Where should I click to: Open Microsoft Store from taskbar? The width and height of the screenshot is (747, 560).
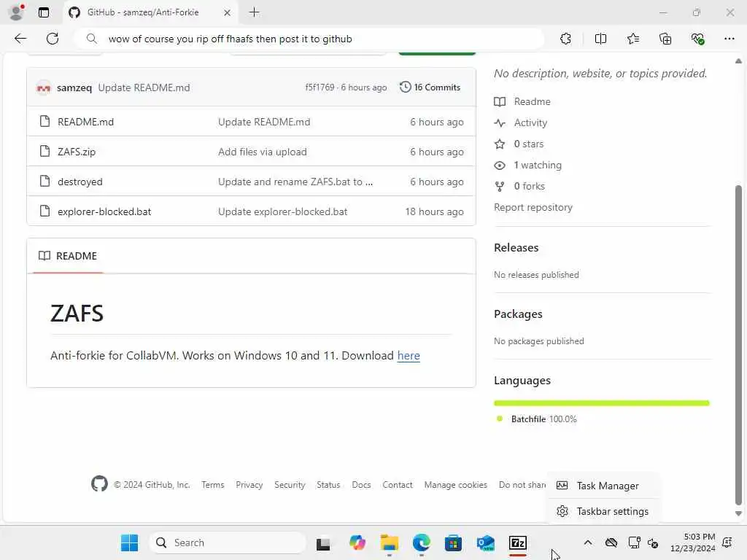tap(453, 542)
